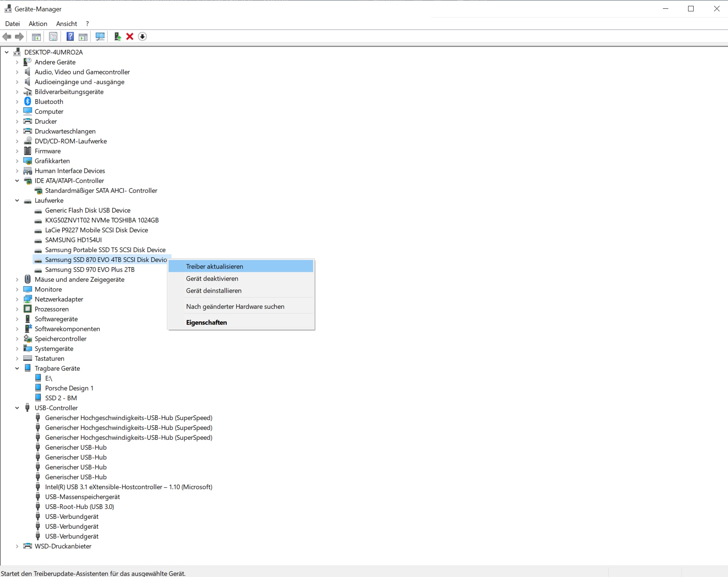Click the disable device down-arrow icon

(x=142, y=37)
